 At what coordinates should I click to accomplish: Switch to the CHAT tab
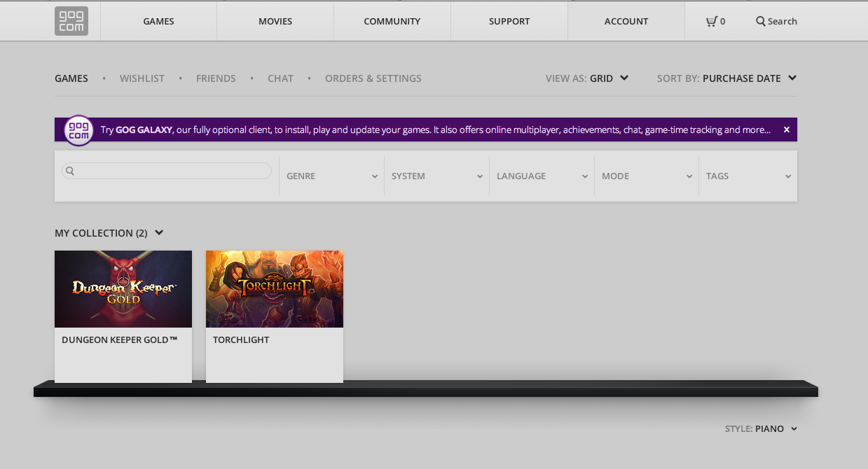(x=280, y=78)
